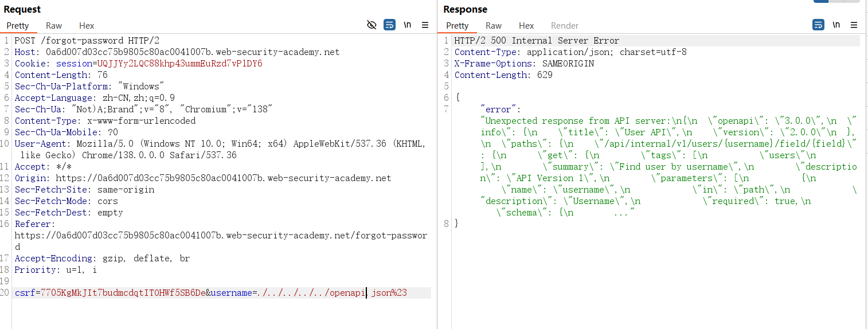
Task: Toggle the \n show newlines button in Request
Action: [x=407, y=25]
